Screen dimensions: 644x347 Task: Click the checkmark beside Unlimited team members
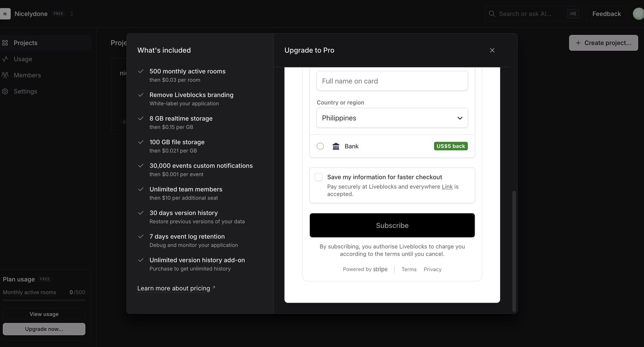141,189
